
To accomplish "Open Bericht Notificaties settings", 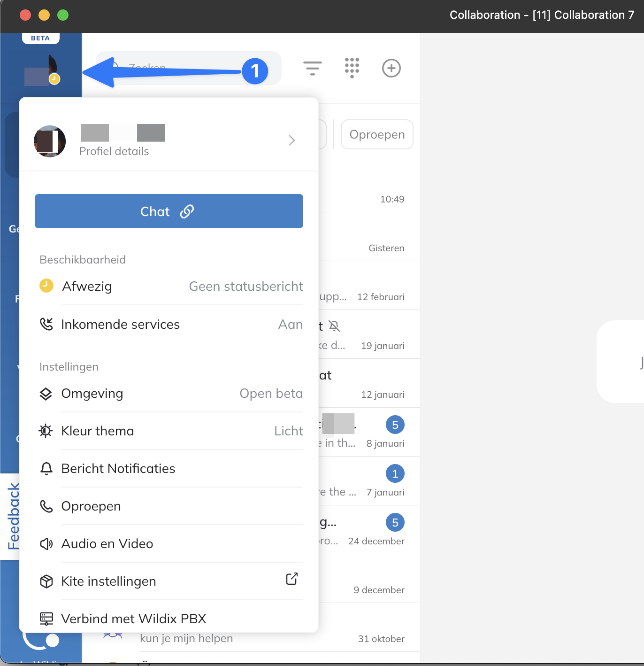I will click(x=118, y=468).
